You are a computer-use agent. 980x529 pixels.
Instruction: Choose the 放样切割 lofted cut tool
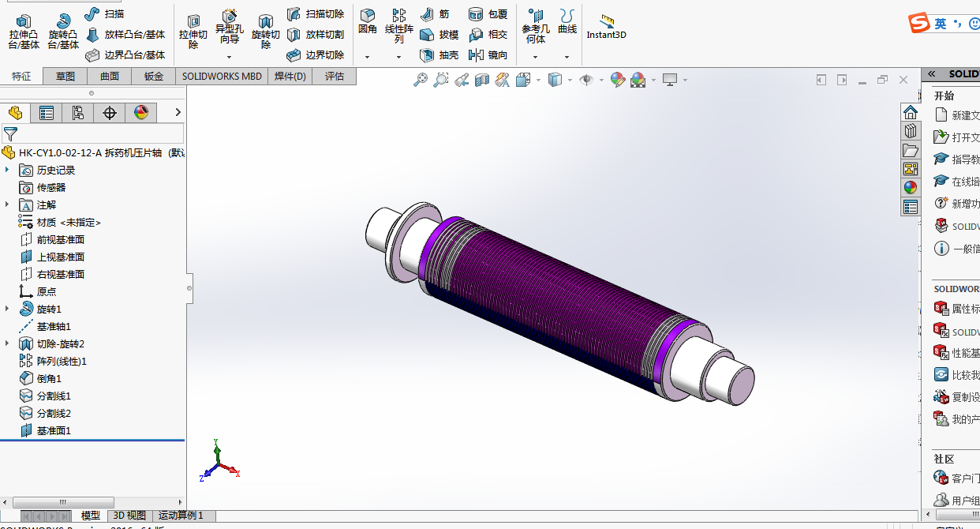coord(315,35)
